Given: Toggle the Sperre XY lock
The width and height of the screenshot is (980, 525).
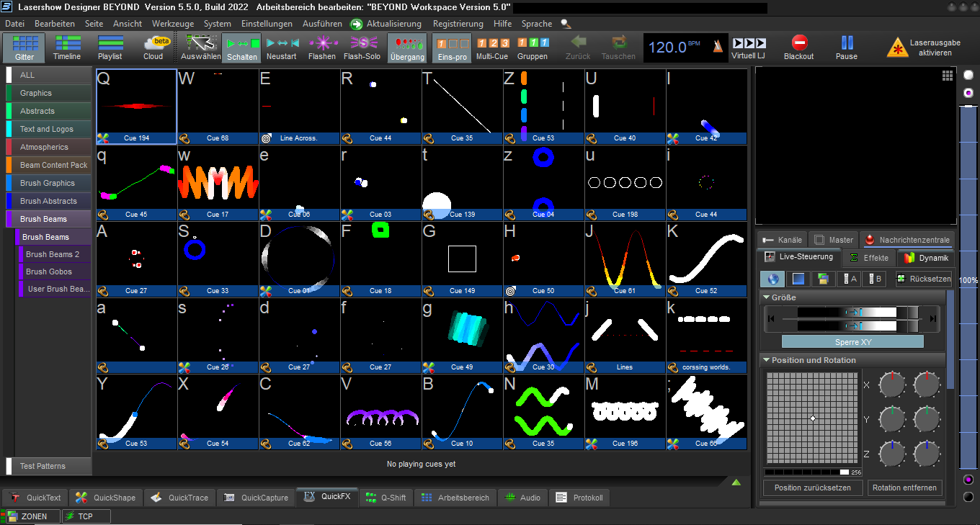Looking at the screenshot, I should 852,342.
